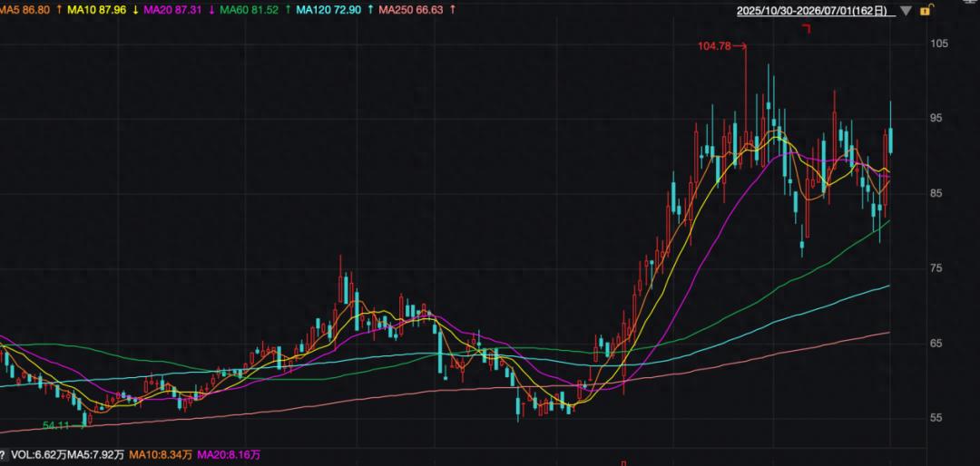Click the last cyan candlestick at far right
This screenshot has width=980, height=466.
891,140
